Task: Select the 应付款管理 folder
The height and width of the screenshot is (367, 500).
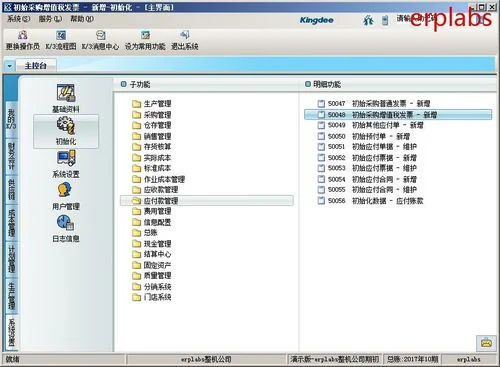Action: pos(207,201)
